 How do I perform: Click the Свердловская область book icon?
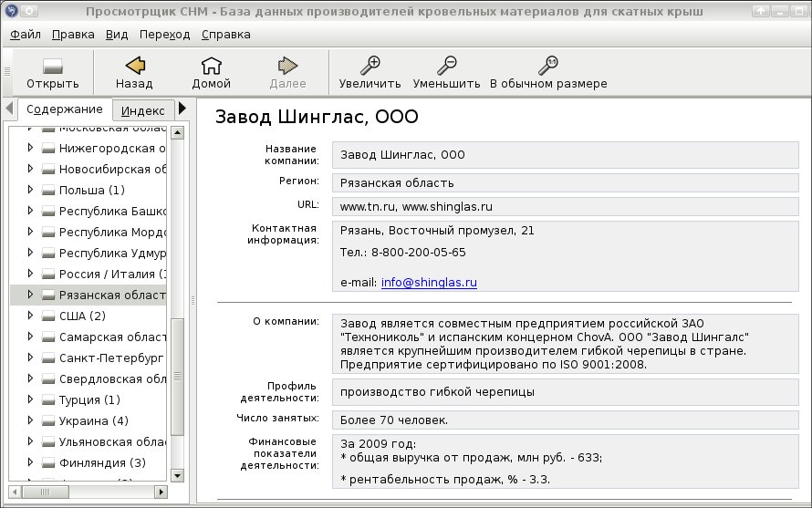[x=48, y=379]
